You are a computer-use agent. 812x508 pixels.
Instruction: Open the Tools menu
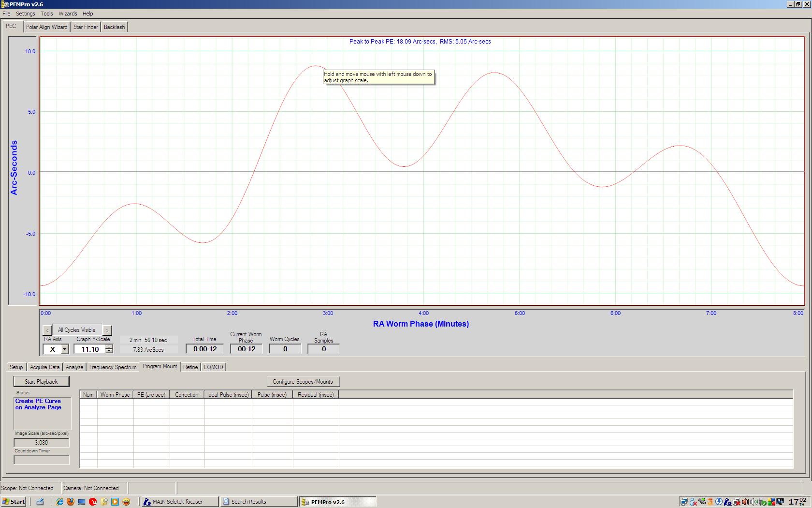tap(46, 14)
